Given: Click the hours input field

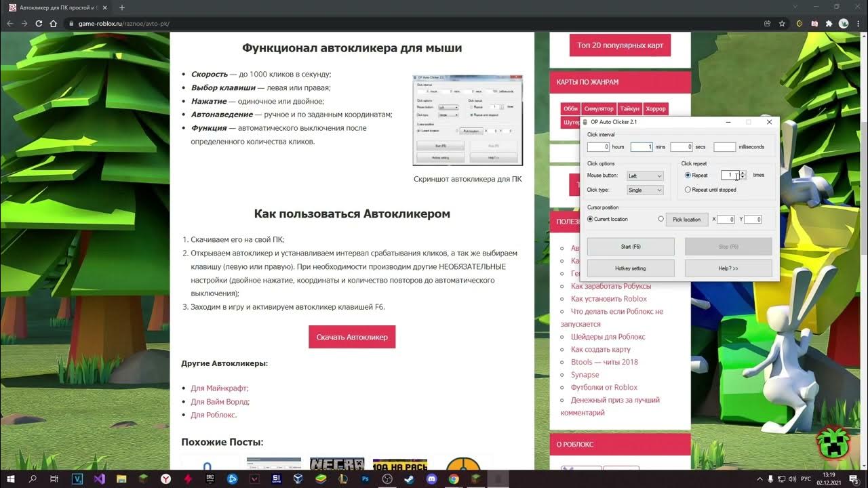Looking at the screenshot, I should pos(598,147).
